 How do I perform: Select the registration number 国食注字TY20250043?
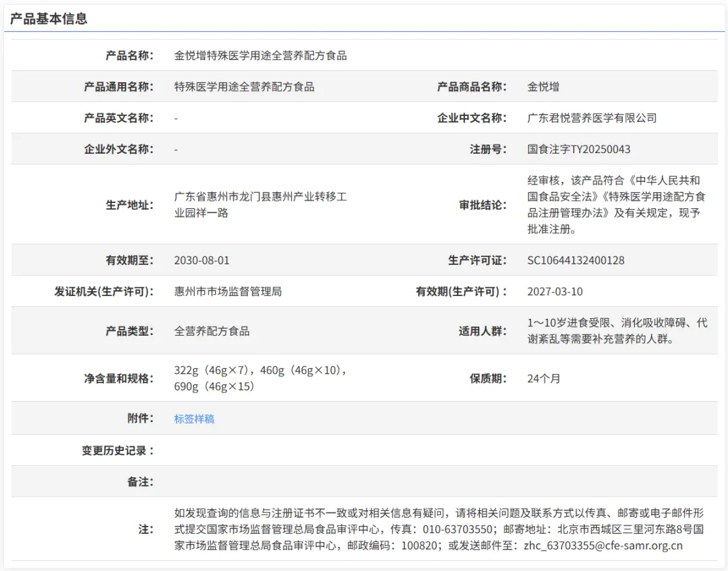[578, 149]
